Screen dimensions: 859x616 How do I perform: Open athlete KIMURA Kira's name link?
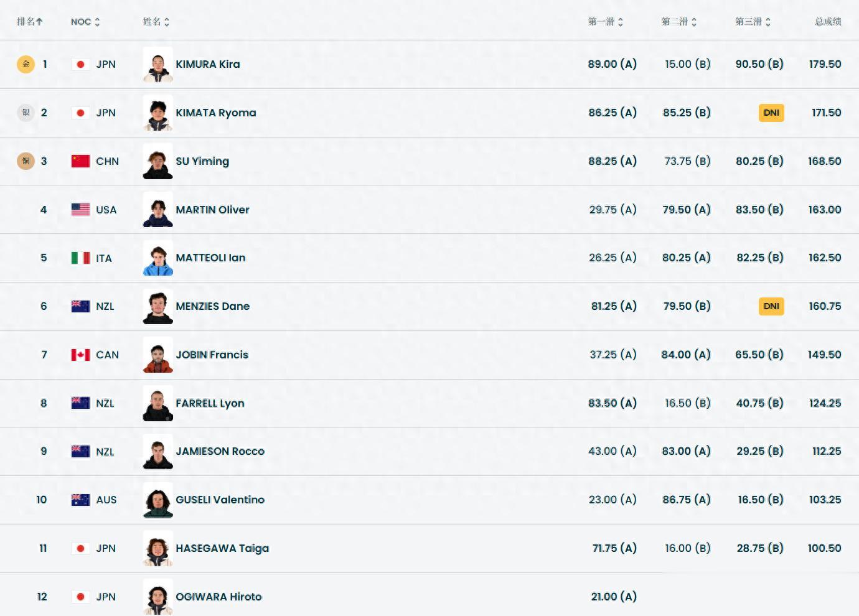(207, 64)
